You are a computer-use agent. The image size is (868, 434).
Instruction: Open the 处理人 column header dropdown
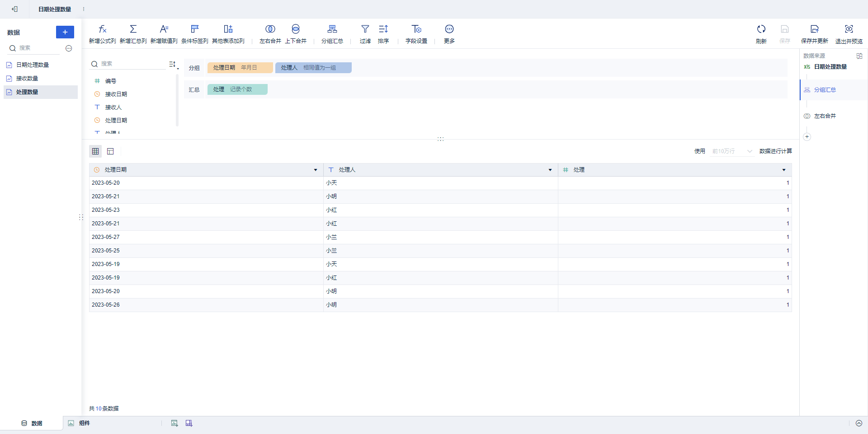pyautogui.click(x=550, y=170)
